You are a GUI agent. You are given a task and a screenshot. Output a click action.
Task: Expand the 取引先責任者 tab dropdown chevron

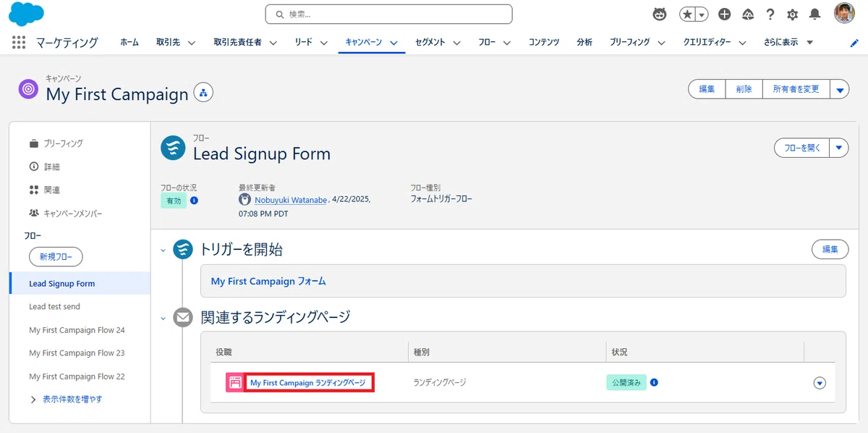click(x=273, y=43)
